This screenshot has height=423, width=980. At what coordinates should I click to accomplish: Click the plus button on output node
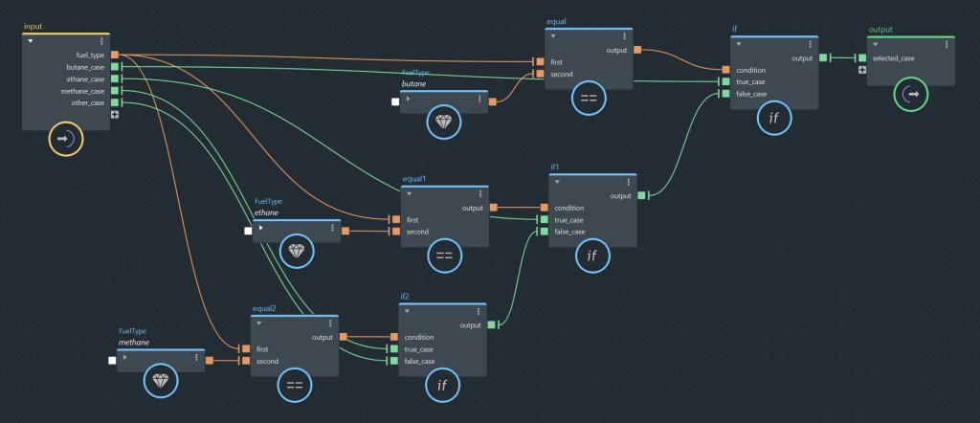[862, 71]
